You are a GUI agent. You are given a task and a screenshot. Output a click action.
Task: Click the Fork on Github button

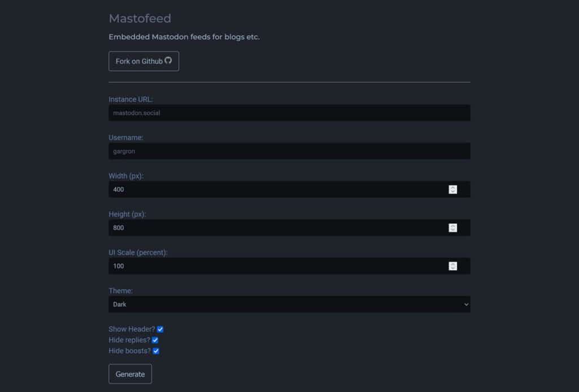(144, 61)
